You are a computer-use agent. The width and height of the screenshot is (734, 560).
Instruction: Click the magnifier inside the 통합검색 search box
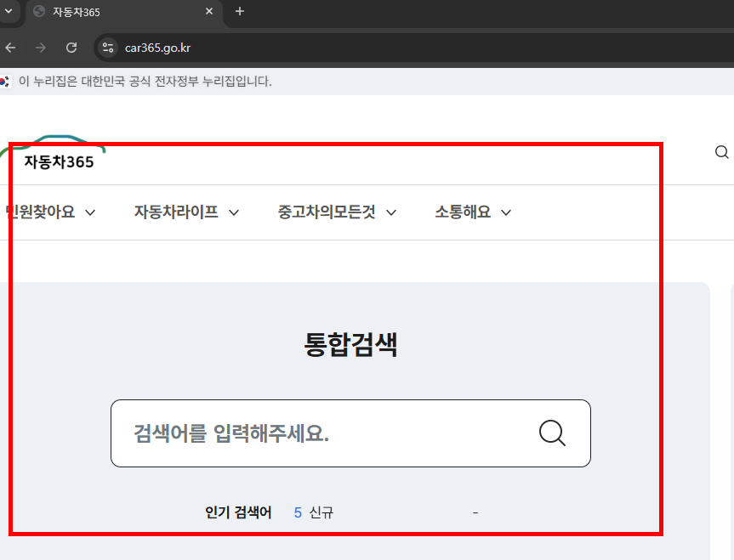coord(551,433)
